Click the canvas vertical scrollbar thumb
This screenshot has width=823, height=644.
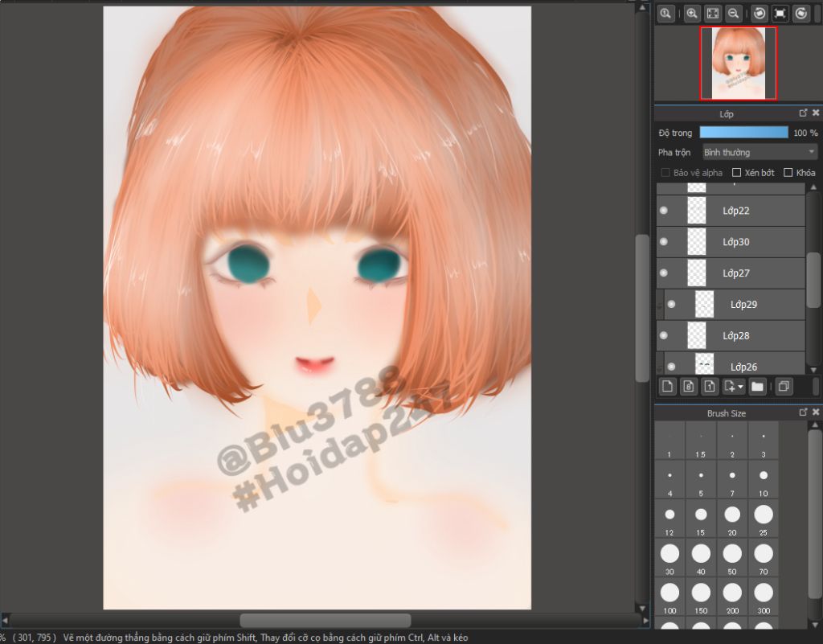pos(642,309)
